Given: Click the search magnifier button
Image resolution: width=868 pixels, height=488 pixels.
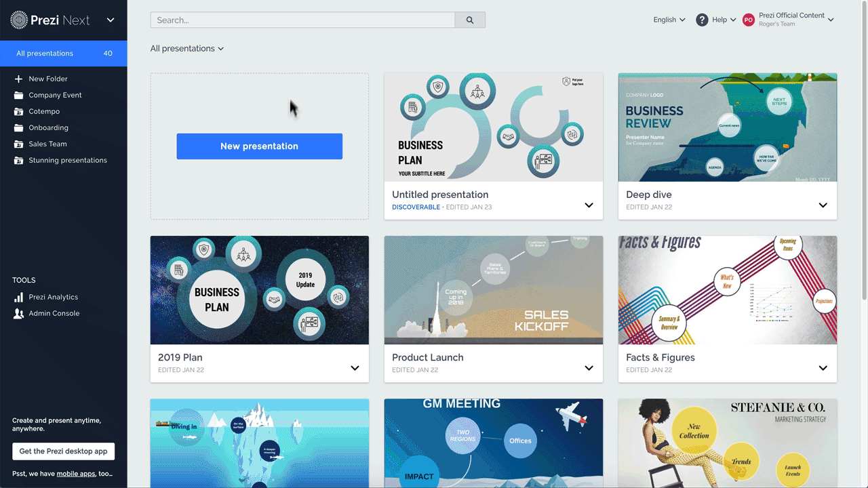Looking at the screenshot, I should (470, 20).
